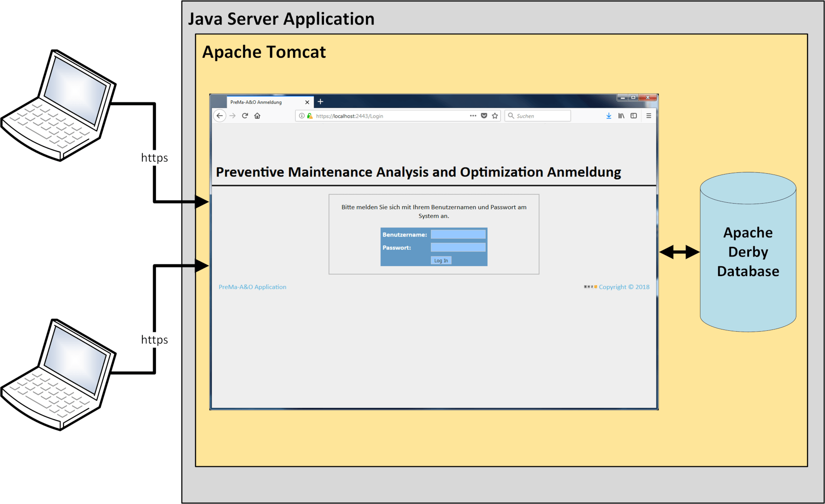This screenshot has width=825, height=504.
Task: Click the 'Apache Tomcat' title
Action: coord(264,53)
